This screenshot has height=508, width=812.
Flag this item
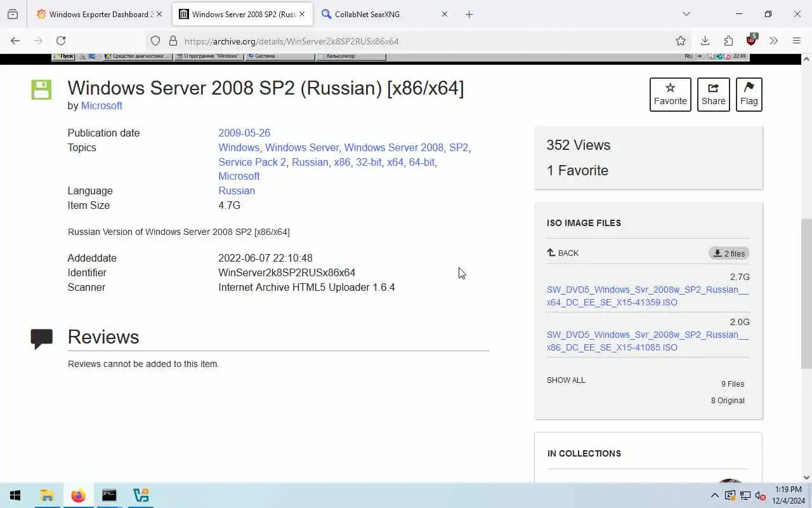(749, 94)
